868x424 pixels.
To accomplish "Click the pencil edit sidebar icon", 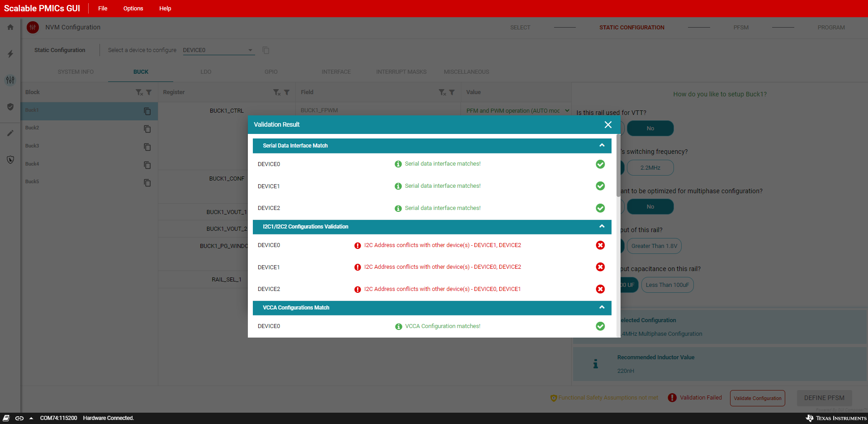I will pos(10,133).
